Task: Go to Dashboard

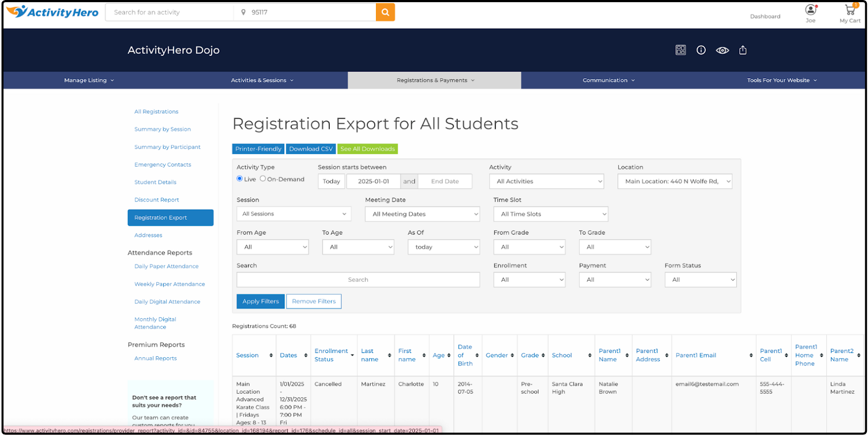Action: (765, 16)
